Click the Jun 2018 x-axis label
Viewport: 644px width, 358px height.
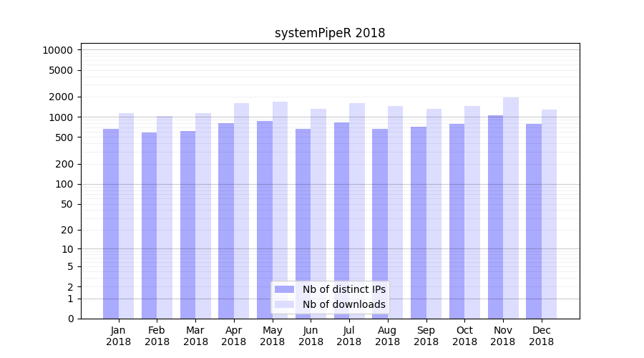(311, 336)
